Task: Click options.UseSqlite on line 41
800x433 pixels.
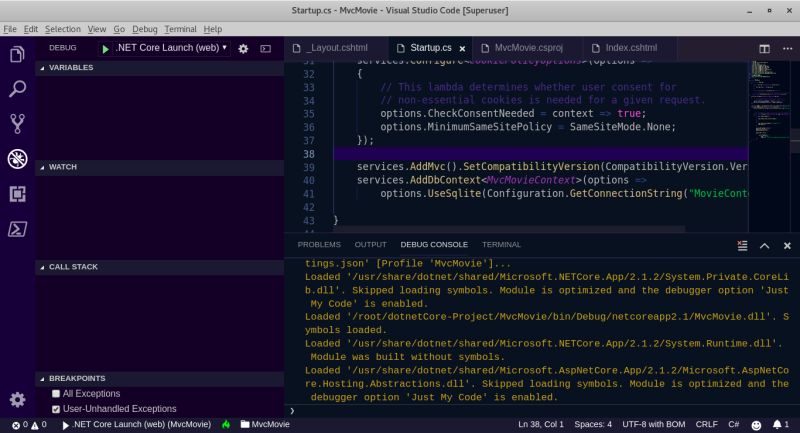Action: [x=431, y=194]
